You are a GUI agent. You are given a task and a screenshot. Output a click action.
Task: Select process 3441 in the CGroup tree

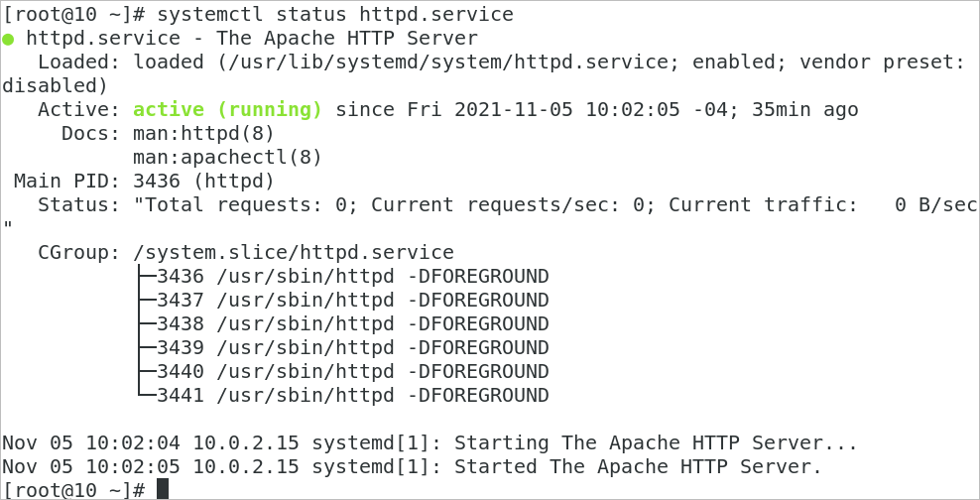tap(352, 396)
